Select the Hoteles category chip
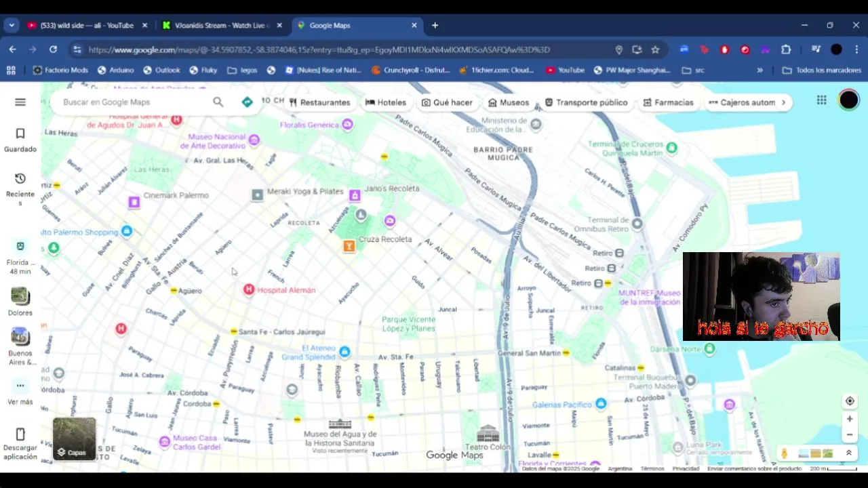Screen dimensions: 868x488 385,102
